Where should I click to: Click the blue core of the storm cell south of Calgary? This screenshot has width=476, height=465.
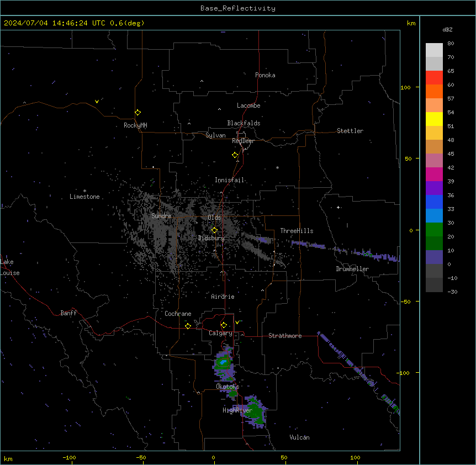pos(224,362)
